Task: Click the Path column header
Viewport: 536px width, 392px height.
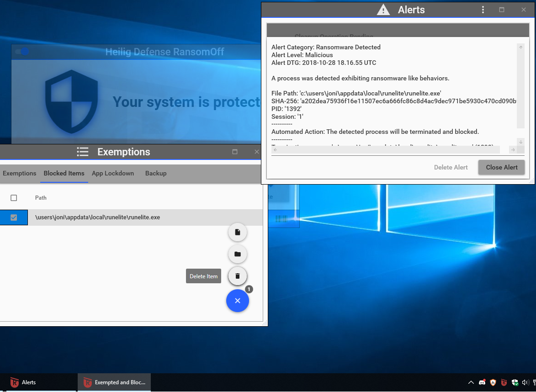Action: [x=41, y=198]
